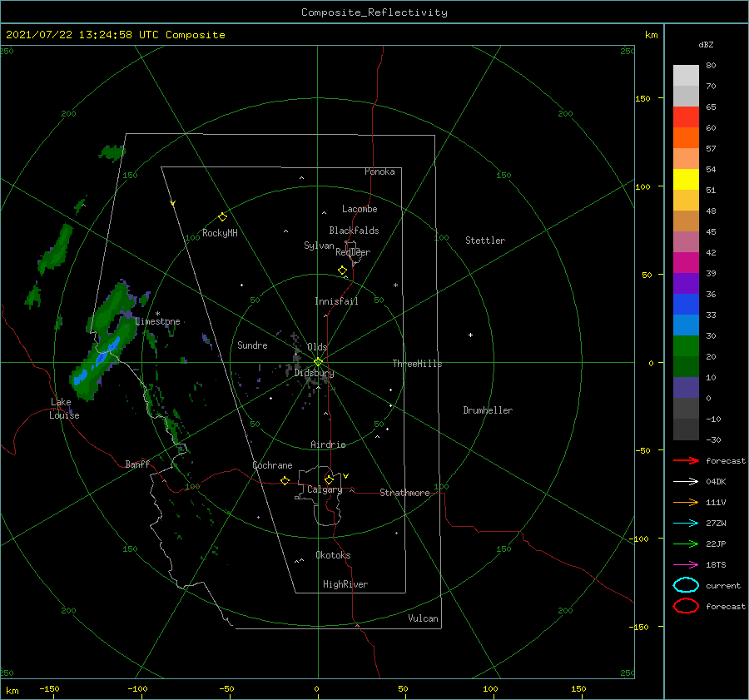Click the RockyMH label

coord(220,233)
